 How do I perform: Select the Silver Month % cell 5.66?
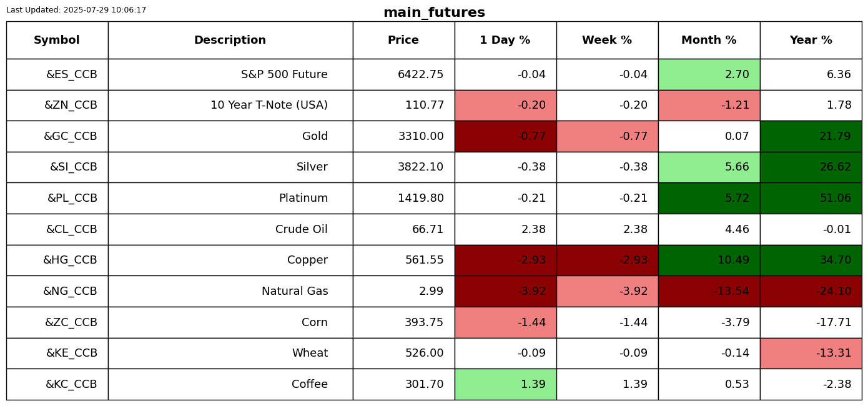coord(709,167)
